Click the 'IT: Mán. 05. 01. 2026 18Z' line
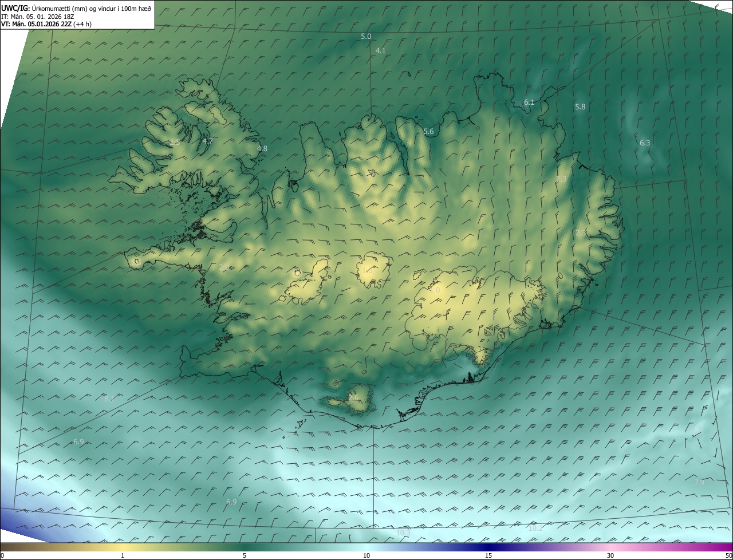The image size is (733, 560). pos(37,16)
